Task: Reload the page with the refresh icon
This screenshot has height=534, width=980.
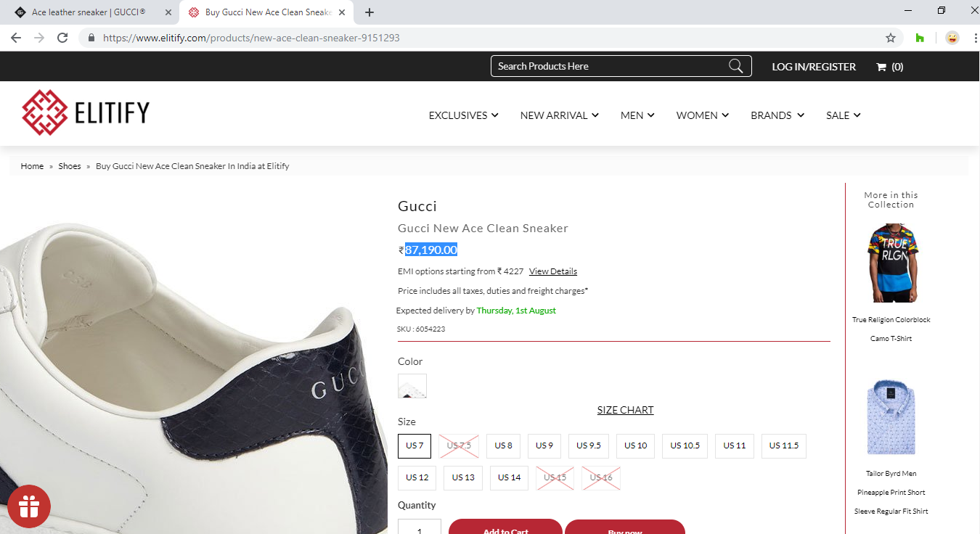Action: tap(62, 38)
